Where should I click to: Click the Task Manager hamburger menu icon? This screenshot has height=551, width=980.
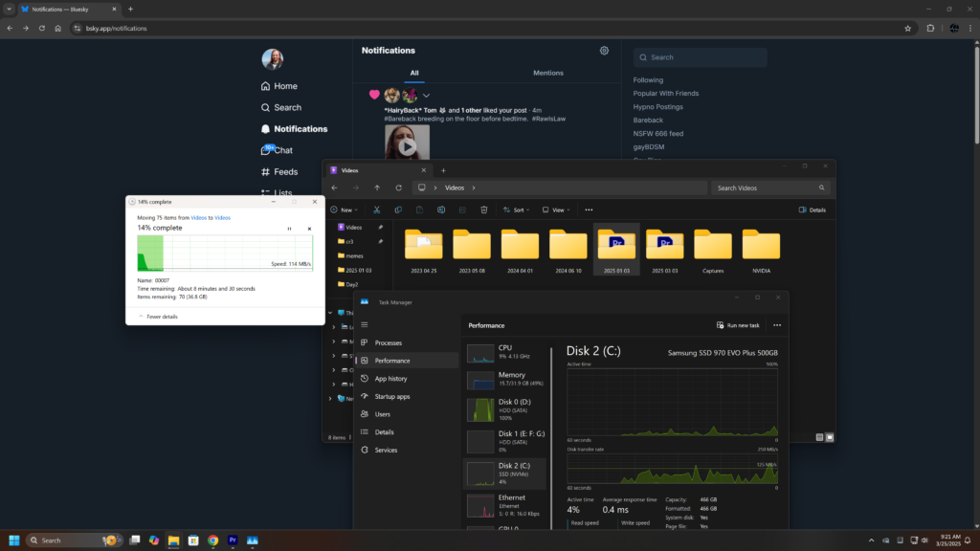pos(364,325)
